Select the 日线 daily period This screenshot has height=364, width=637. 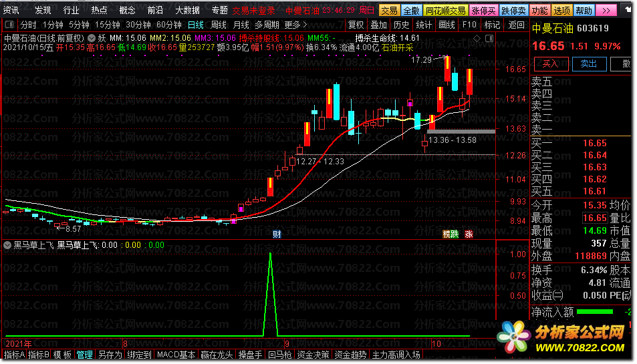195,25
